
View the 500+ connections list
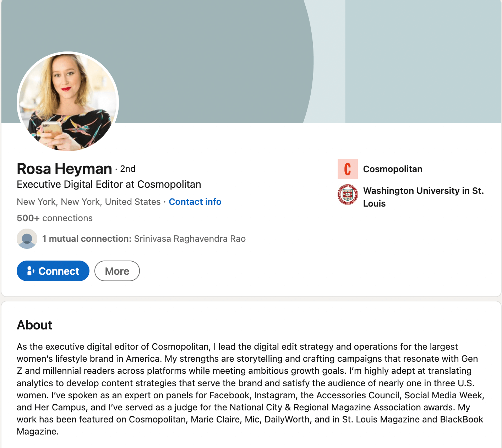point(55,218)
